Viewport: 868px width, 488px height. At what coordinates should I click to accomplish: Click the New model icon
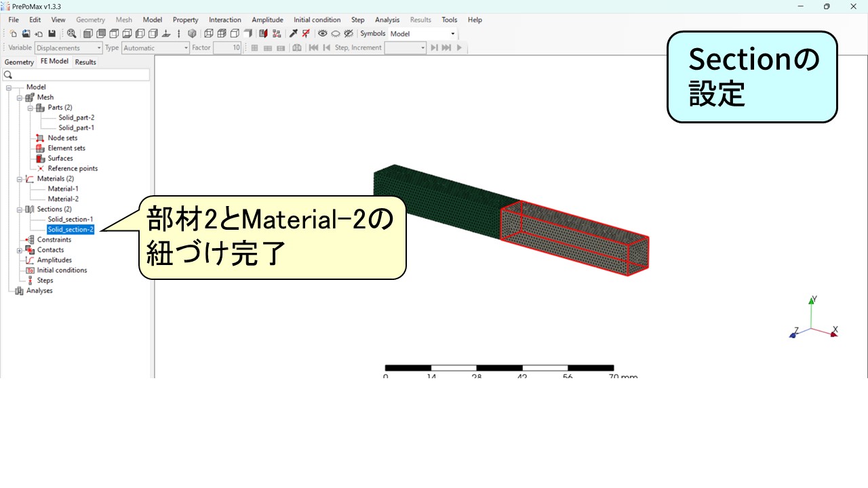[13, 33]
